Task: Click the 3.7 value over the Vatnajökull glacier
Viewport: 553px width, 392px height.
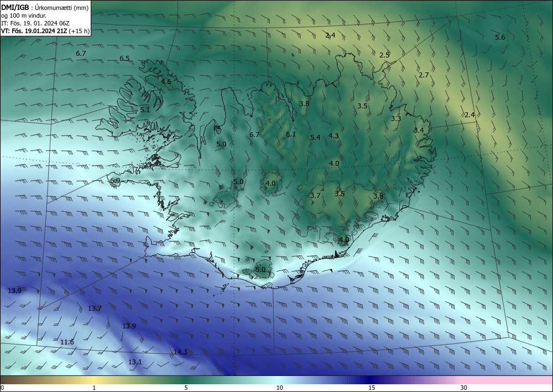Action: coord(315,196)
